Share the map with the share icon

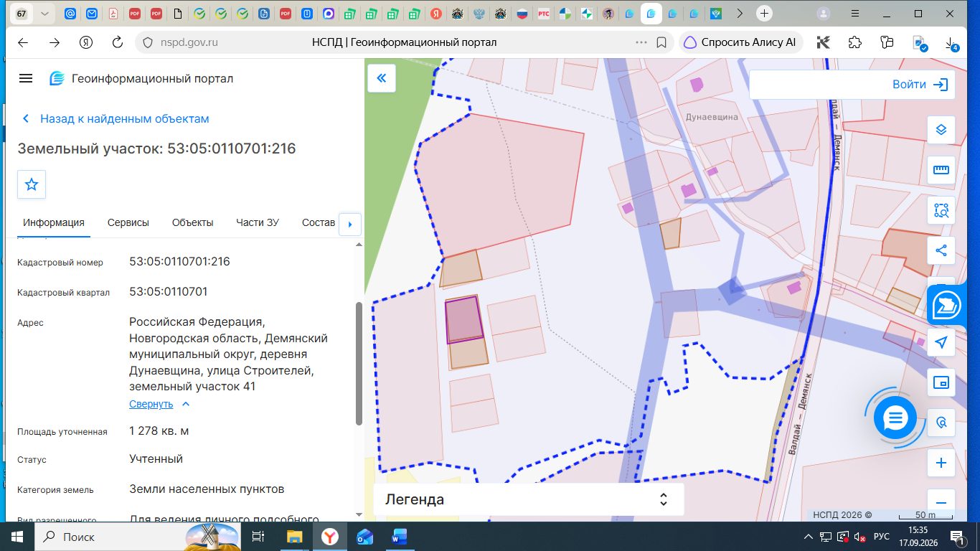(x=941, y=250)
